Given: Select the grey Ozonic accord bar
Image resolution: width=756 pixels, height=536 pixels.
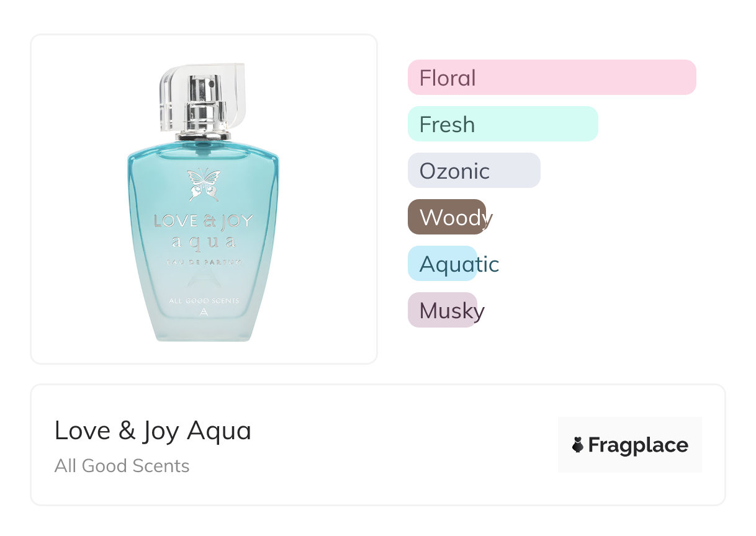Looking at the screenshot, I should pyautogui.click(x=474, y=171).
